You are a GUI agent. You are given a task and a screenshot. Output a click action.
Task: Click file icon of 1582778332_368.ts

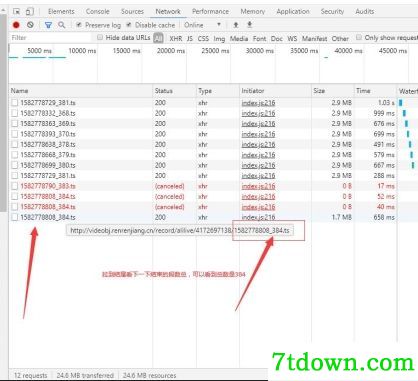pyautogui.click(x=15, y=113)
